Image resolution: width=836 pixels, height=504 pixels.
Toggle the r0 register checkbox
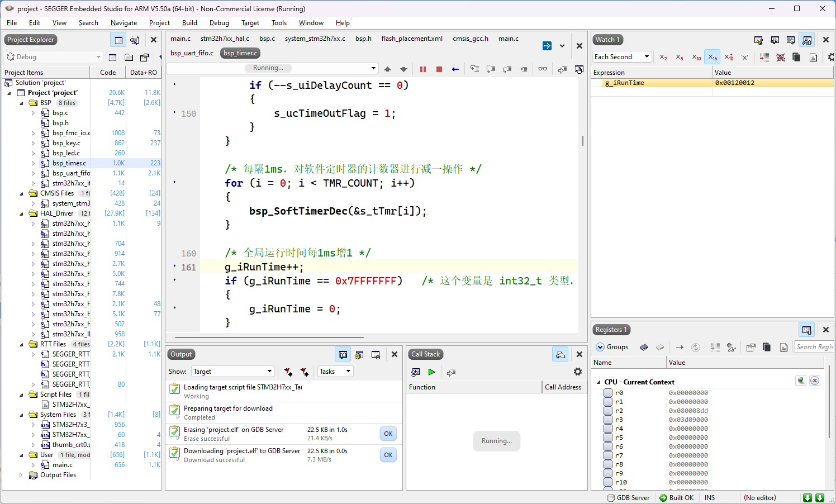[608, 393]
